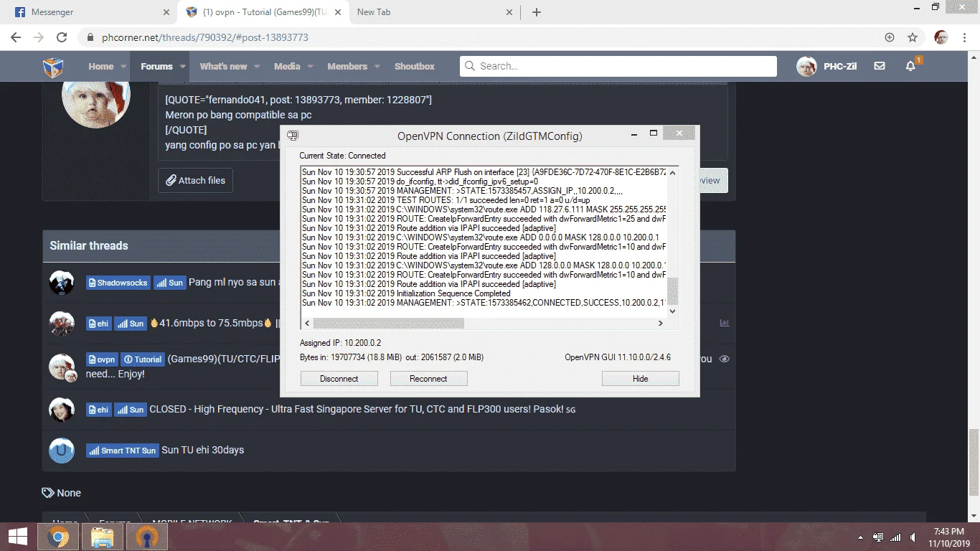The height and width of the screenshot is (551, 980).
Task: Click the Chrome taskbar icon
Action: [x=58, y=537]
